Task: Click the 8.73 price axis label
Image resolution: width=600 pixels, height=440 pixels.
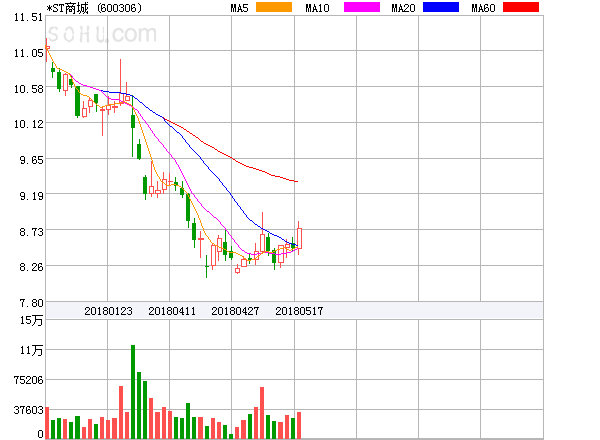Action: 31,232
